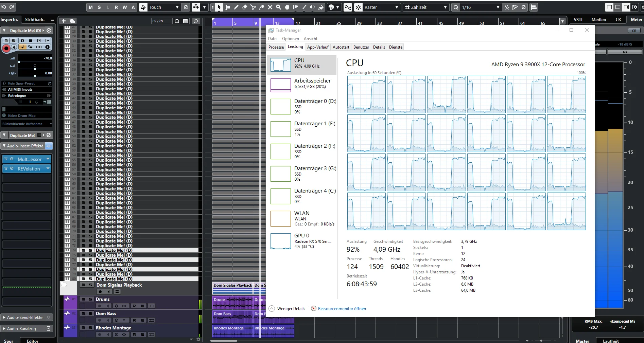Image resolution: width=644 pixels, height=343 pixels.
Task: Open the Optionen menu in Task-Manager
Action: click(291, 39)
